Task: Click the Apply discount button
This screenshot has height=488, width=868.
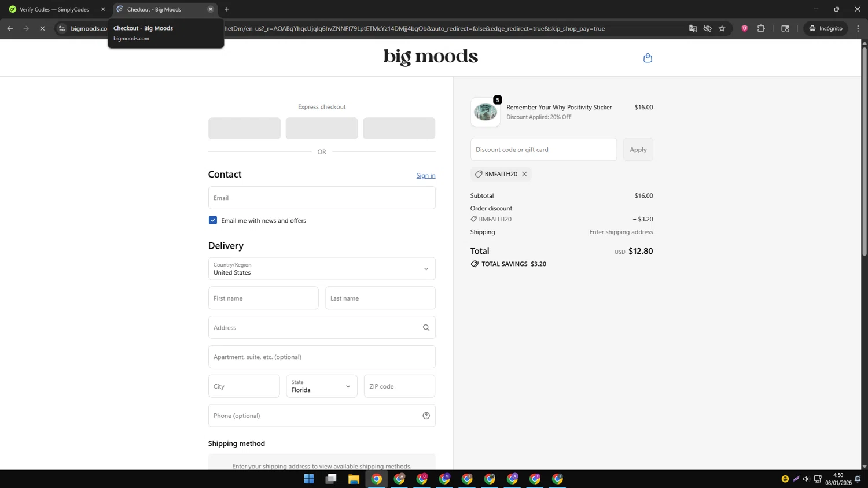Action: tap(638, 150)
